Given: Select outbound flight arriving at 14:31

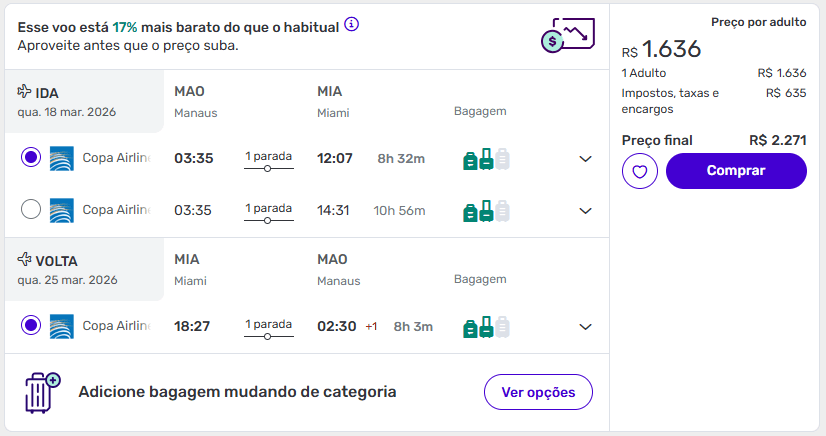Looking at the screenshot, I should [31, 210].
